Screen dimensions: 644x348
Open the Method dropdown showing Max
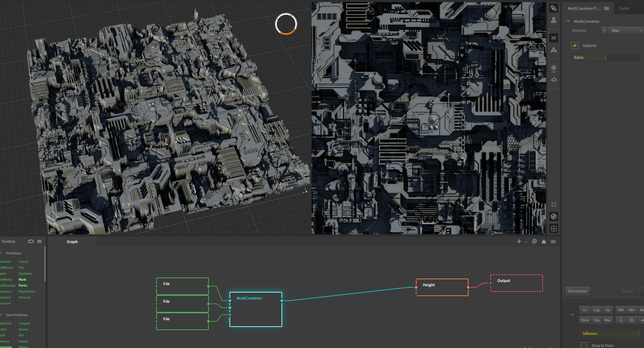pos(625,31)
